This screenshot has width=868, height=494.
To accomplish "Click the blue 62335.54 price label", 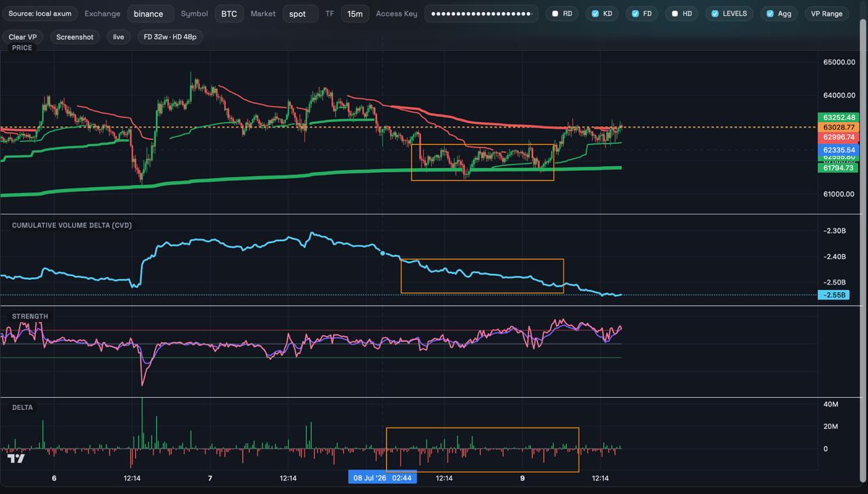I will [840, 150].
